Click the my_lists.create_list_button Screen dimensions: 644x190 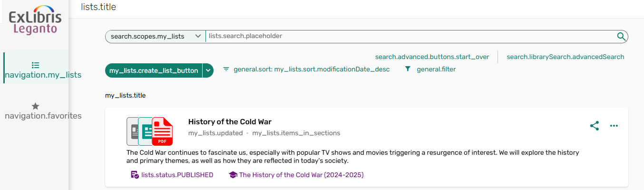coord(154,70)
